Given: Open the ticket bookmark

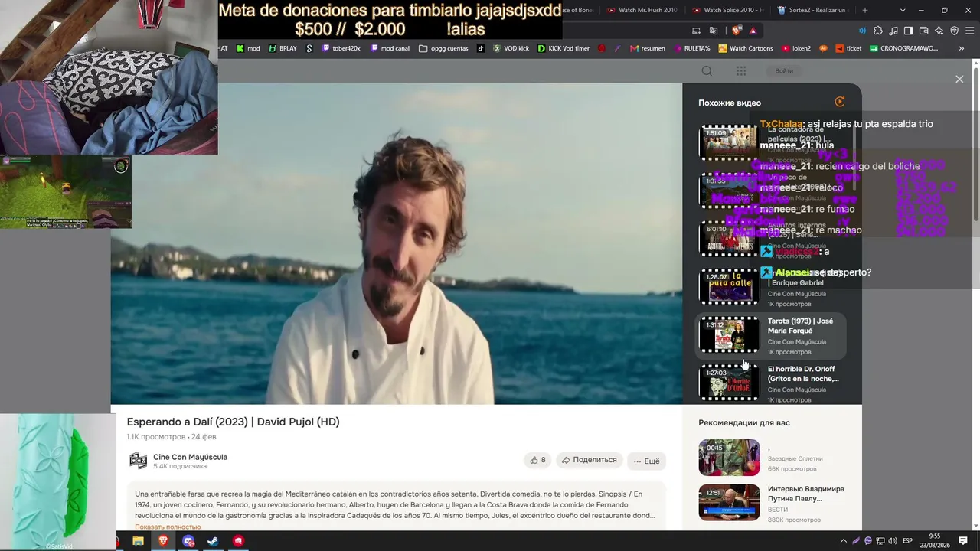Looking at the screenshot, I should [x=848, y=48].
